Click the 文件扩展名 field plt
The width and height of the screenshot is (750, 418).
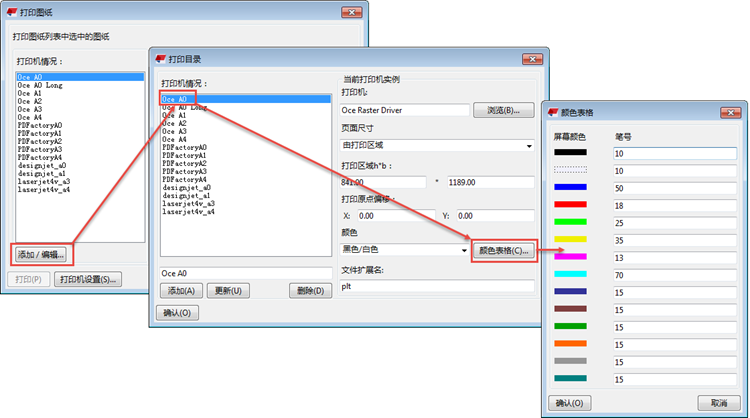tap(437, 286)
